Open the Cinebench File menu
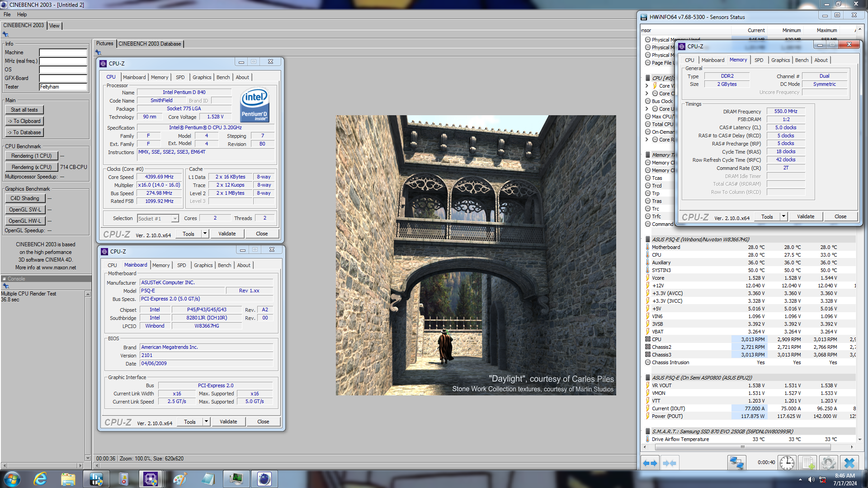The width and height of the screenshot is (868, 488). click(7, 14)
